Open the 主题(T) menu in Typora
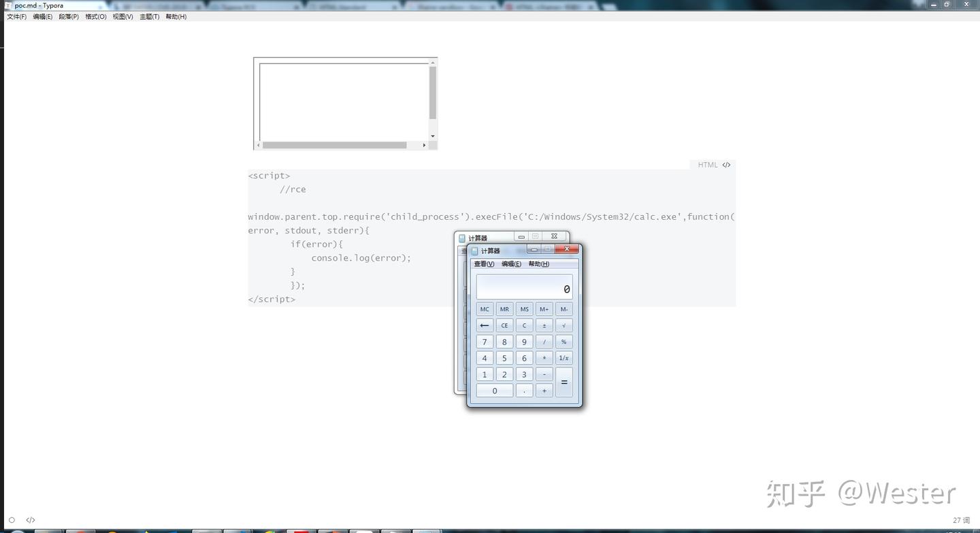 point(150,16)
